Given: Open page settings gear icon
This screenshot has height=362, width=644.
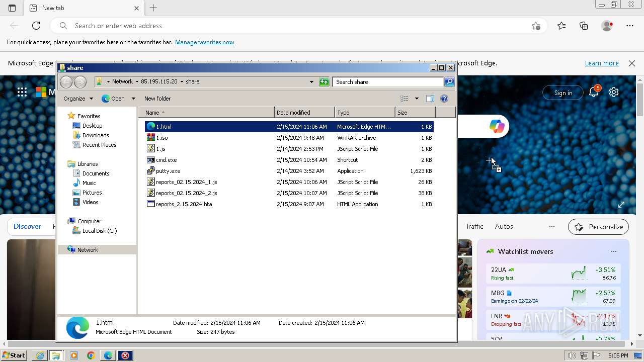Looking at the screenshot, I should [x=614, y=92].
